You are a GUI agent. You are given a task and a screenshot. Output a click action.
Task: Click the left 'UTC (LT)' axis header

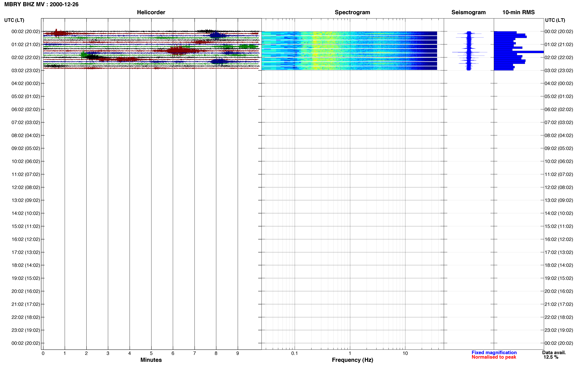pos(14,20)
